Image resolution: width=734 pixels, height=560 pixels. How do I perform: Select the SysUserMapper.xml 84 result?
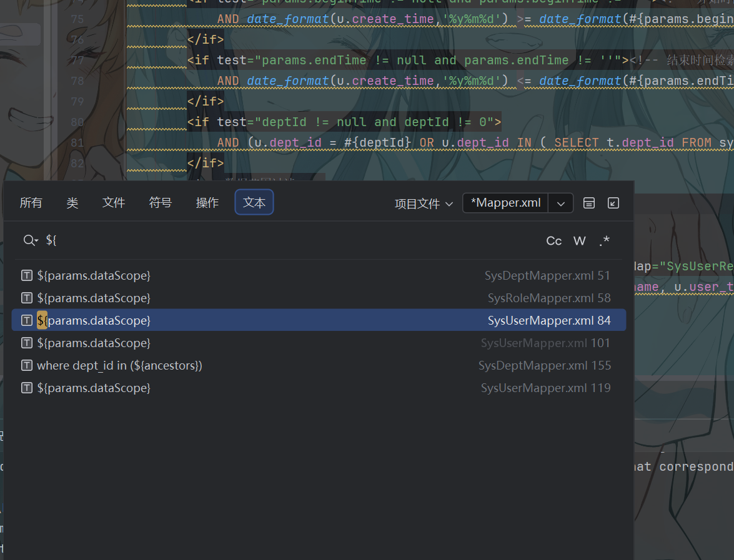pyautogui.click(x=319, y=320)
